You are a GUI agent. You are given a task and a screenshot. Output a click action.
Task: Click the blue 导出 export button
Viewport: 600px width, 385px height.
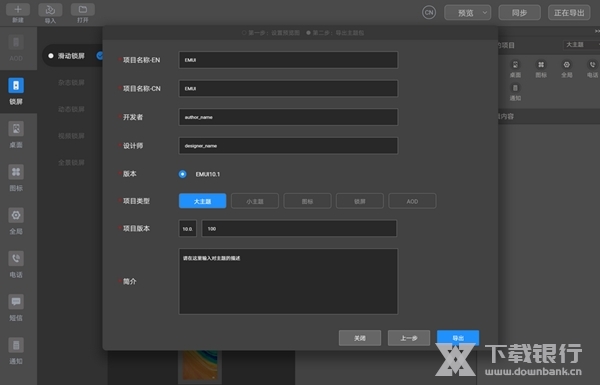point(458,338)
